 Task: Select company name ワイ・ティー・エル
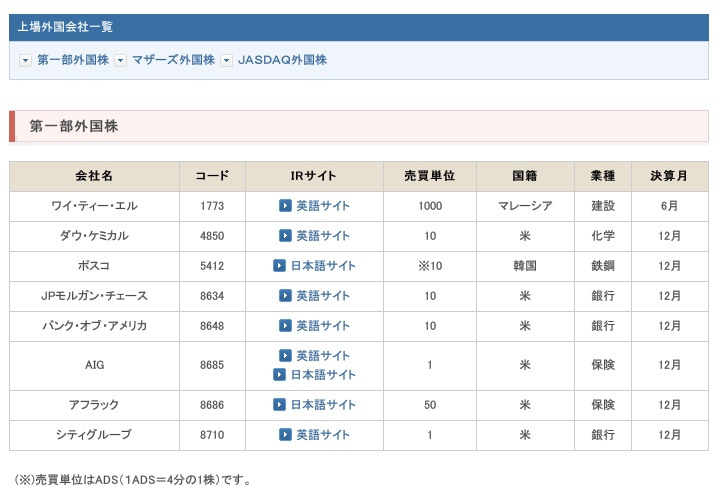pyautogui.click(x=94, y=206)
